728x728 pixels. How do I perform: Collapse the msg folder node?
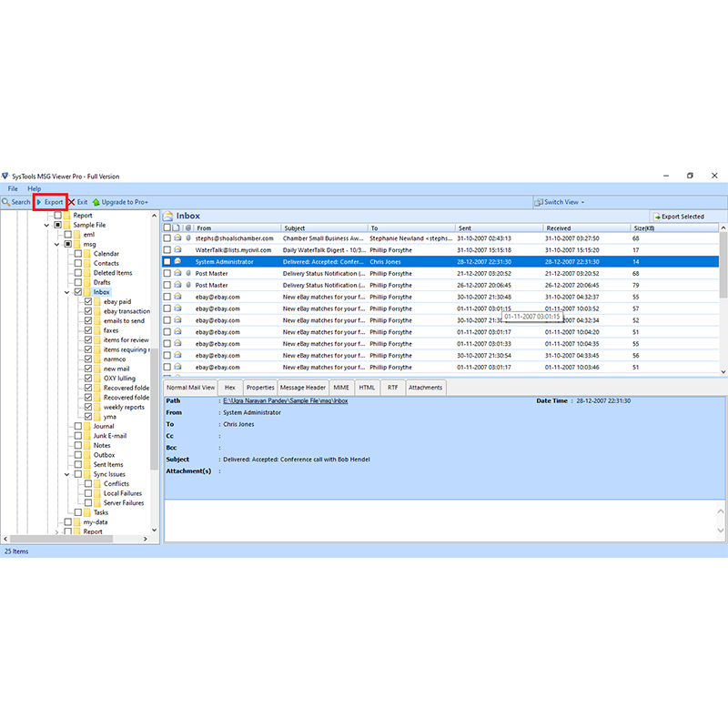coord(56,244)
